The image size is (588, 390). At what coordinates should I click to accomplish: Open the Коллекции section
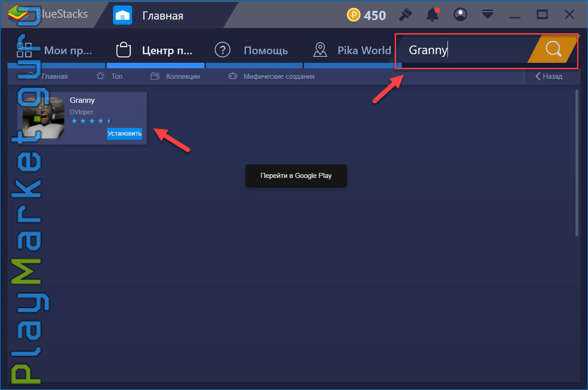183,76
